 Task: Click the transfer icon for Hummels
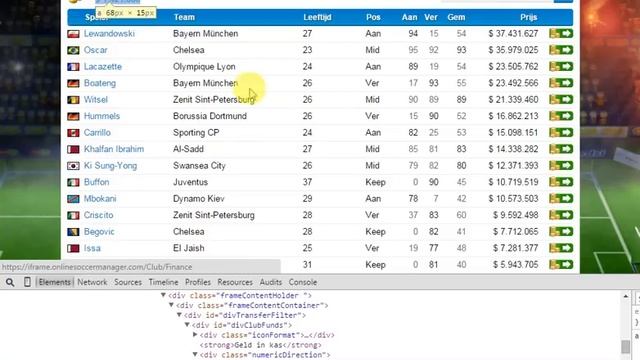point(561,116)
